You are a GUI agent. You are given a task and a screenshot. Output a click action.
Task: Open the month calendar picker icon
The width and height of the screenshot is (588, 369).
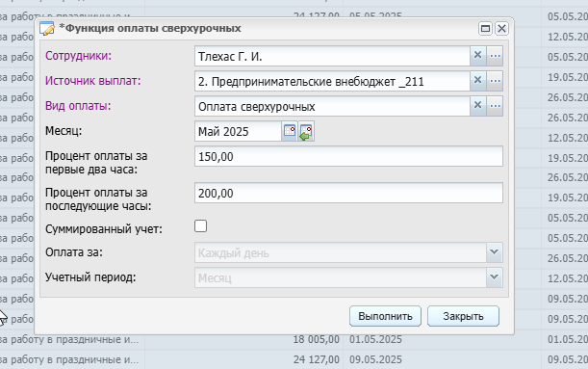(290, 131)
